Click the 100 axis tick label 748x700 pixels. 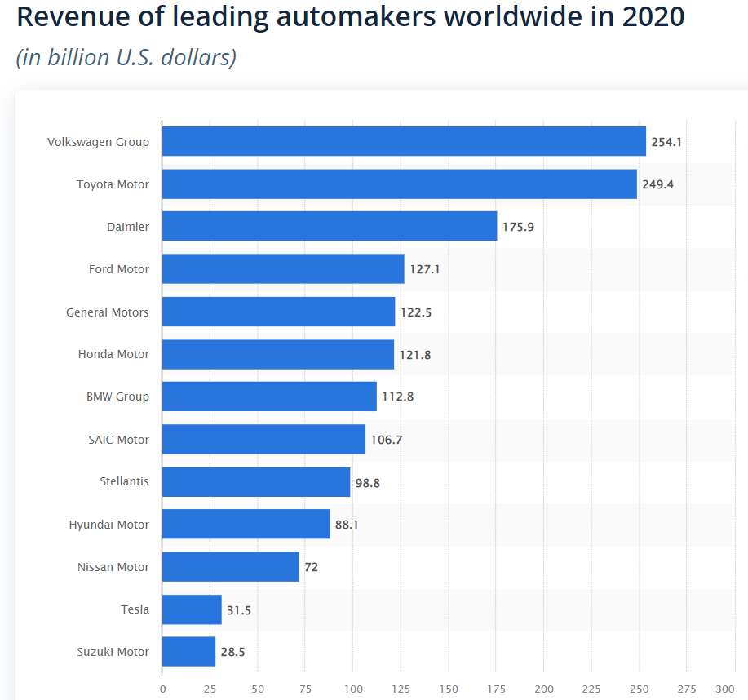coord(353,689)
